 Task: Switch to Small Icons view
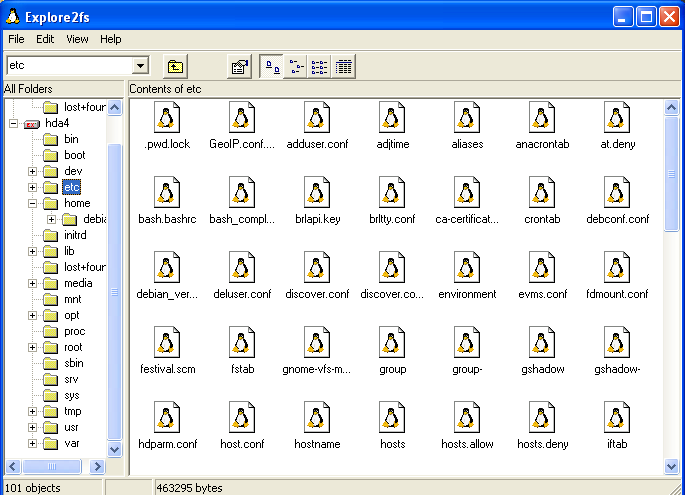(x=296, y=67)
